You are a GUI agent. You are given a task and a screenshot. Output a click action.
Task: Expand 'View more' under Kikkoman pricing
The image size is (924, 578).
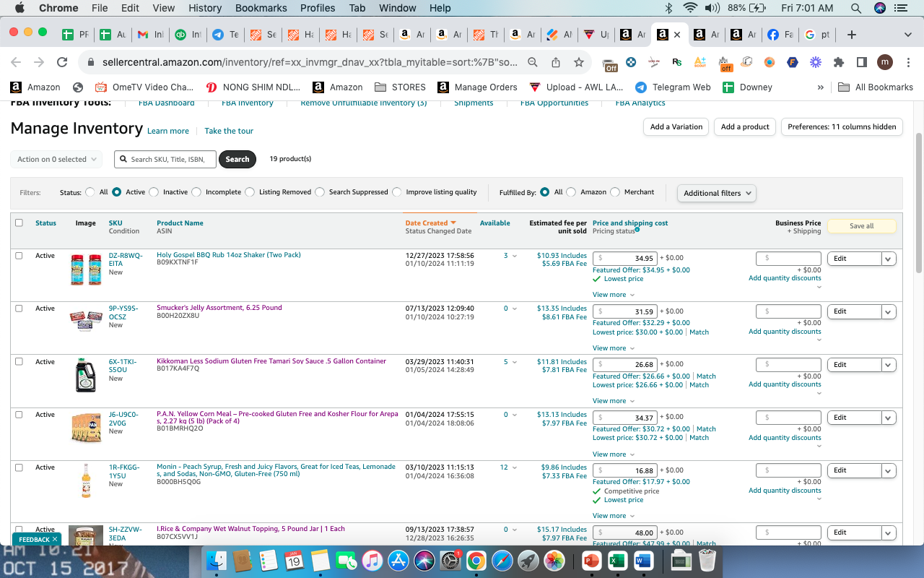pos(614,401)
